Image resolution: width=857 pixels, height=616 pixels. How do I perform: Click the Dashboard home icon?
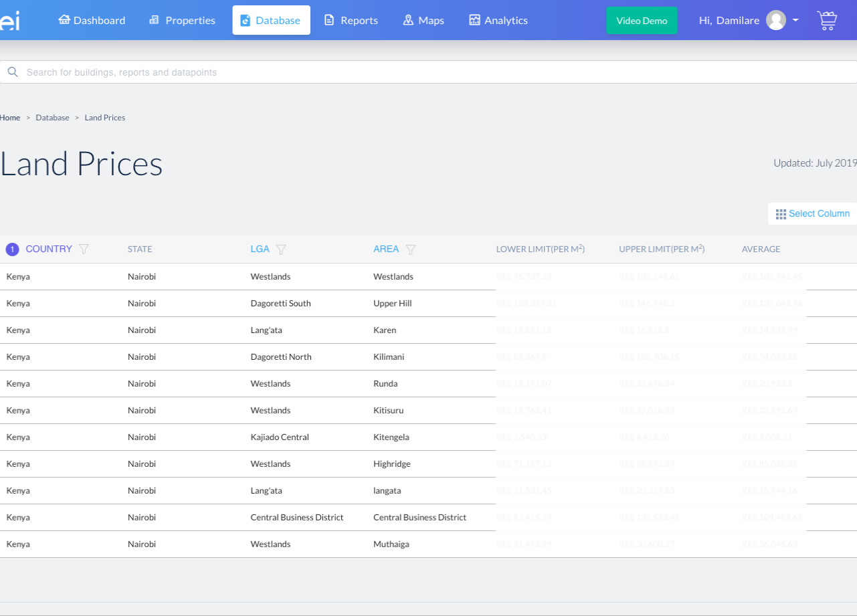(x=64, y=20)
